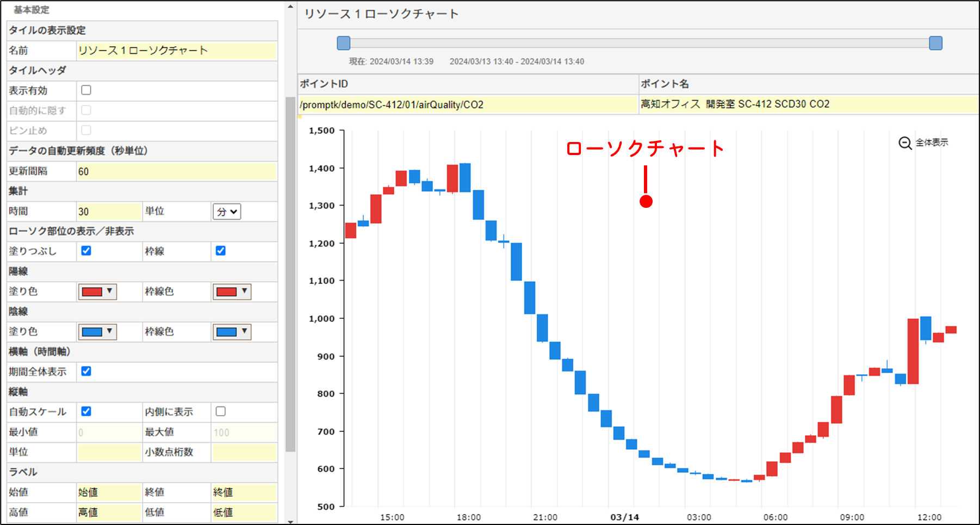Enable the 内側に表示 checkbox
This screenshot has width=980, height=525.
pyautogui.click(x=220, y=412)
